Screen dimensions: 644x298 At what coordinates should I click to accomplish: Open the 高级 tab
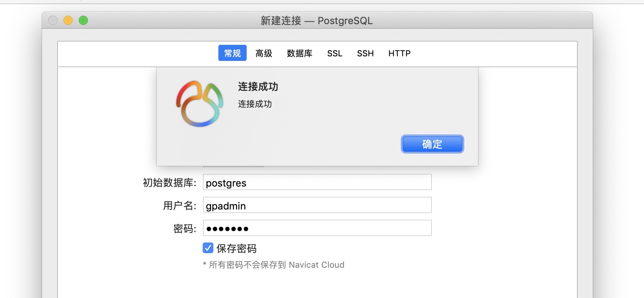pos(264,53)
